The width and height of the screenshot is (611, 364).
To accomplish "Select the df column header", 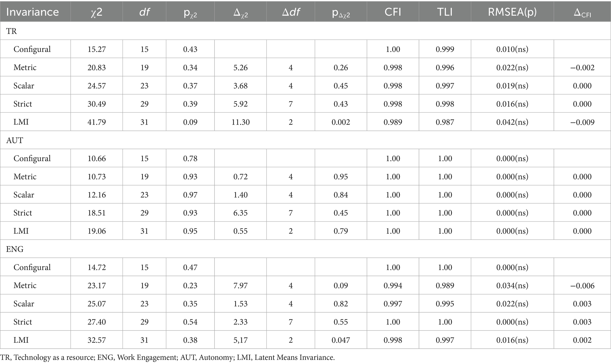I will coord(144,12).
